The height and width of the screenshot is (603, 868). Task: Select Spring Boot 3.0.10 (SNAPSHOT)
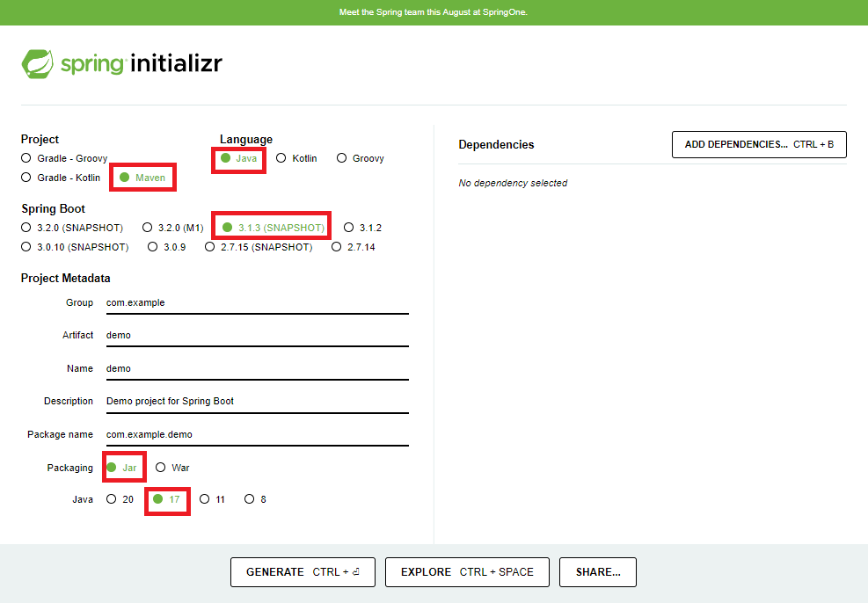(x=75, y=247)
